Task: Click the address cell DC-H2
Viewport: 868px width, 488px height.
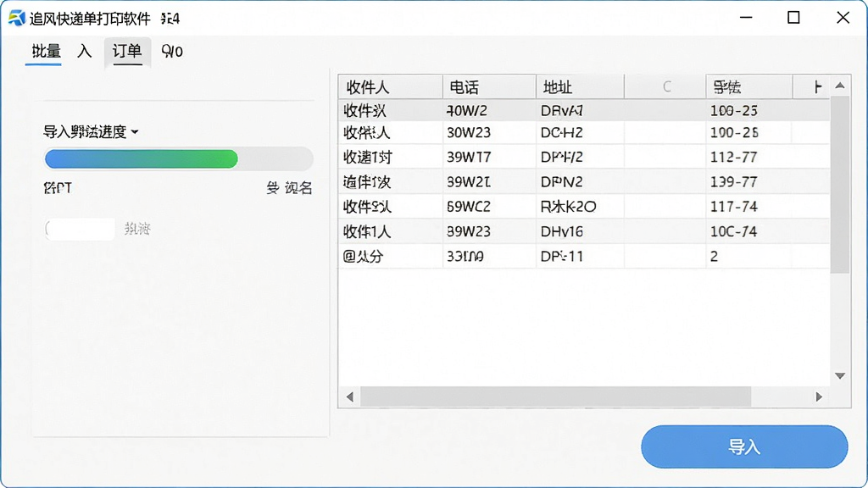Action: tap(580, 133)
